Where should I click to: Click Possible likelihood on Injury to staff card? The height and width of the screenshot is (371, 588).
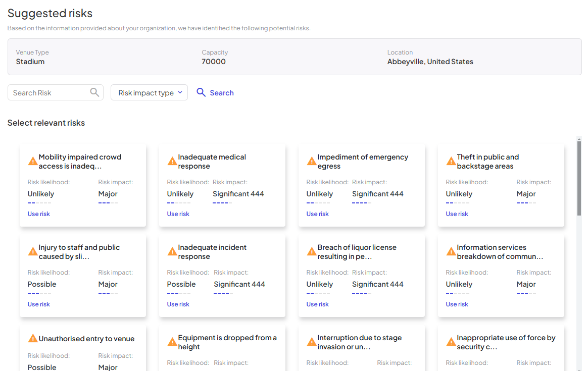(41, 284)
